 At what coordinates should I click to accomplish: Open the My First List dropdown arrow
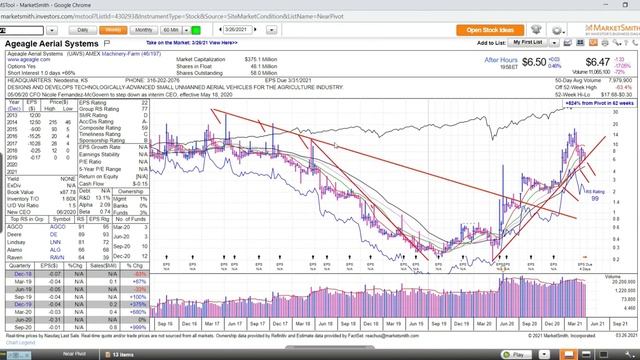[x=554, y=42]
